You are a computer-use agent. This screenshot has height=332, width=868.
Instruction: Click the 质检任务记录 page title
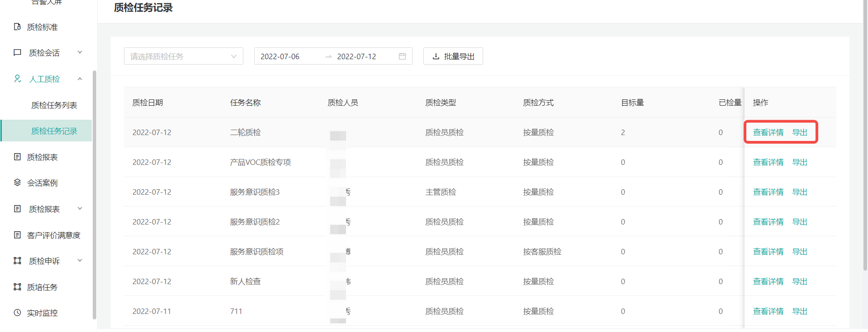tap(143, 8)
